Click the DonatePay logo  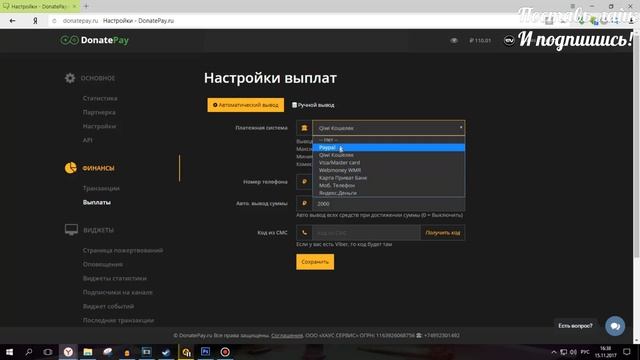pyautogui.click(x=94, y=40)
